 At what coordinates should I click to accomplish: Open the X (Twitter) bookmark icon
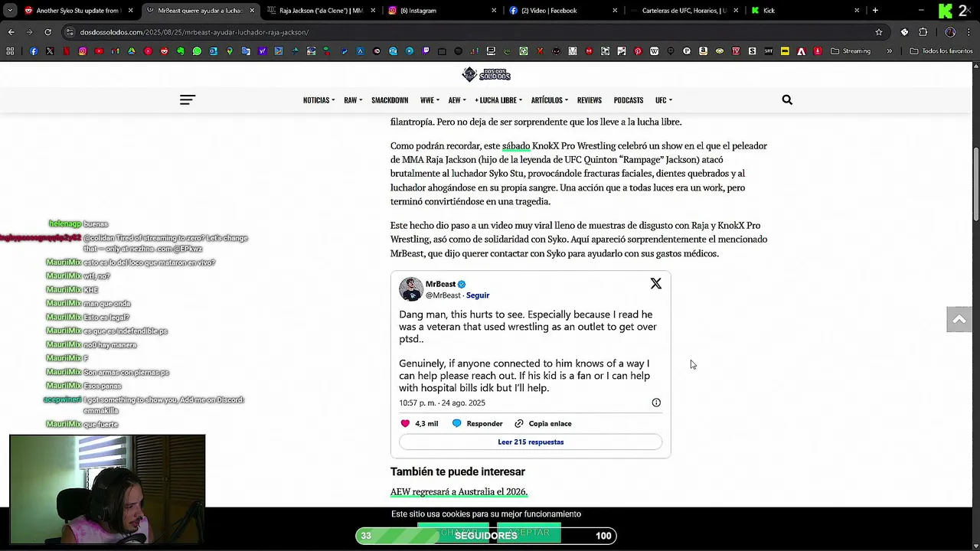pos(50,51)
